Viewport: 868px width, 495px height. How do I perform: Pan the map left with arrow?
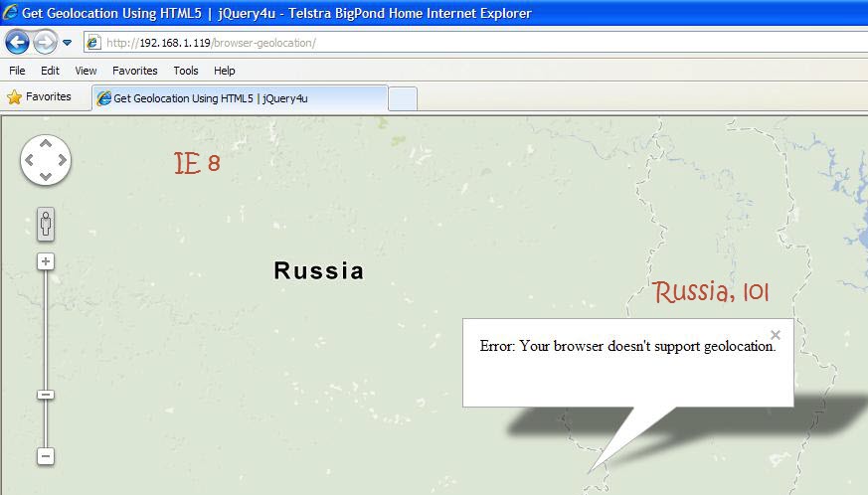30,160
